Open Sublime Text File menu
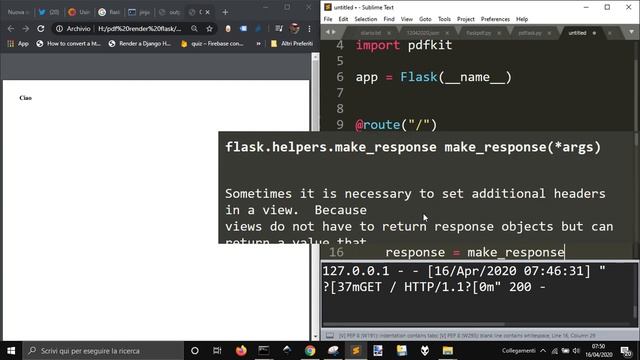The height and width of the screenshot is (360, 640). [328, 19]
